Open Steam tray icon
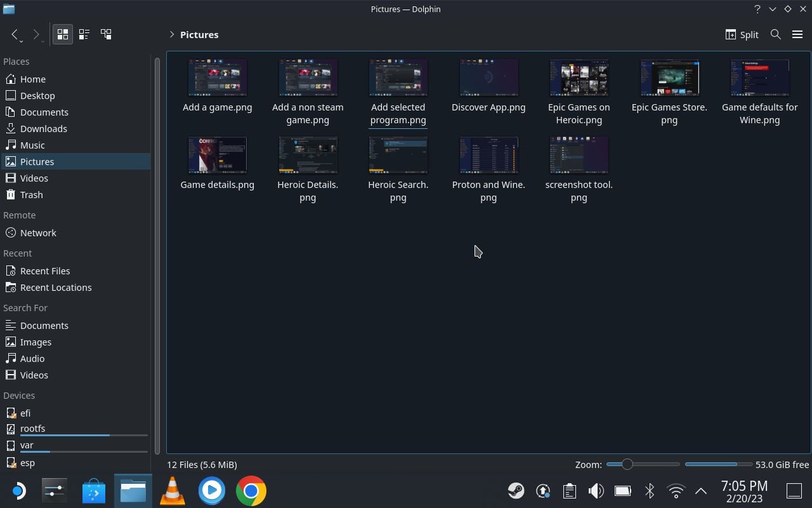The image size is (812, 508). click(516, 491)
